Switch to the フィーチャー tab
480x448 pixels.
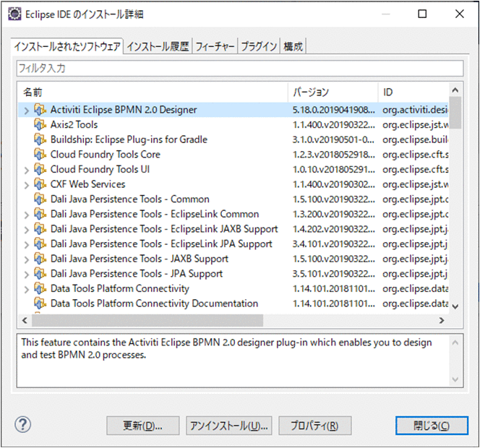tap(215, 46)
